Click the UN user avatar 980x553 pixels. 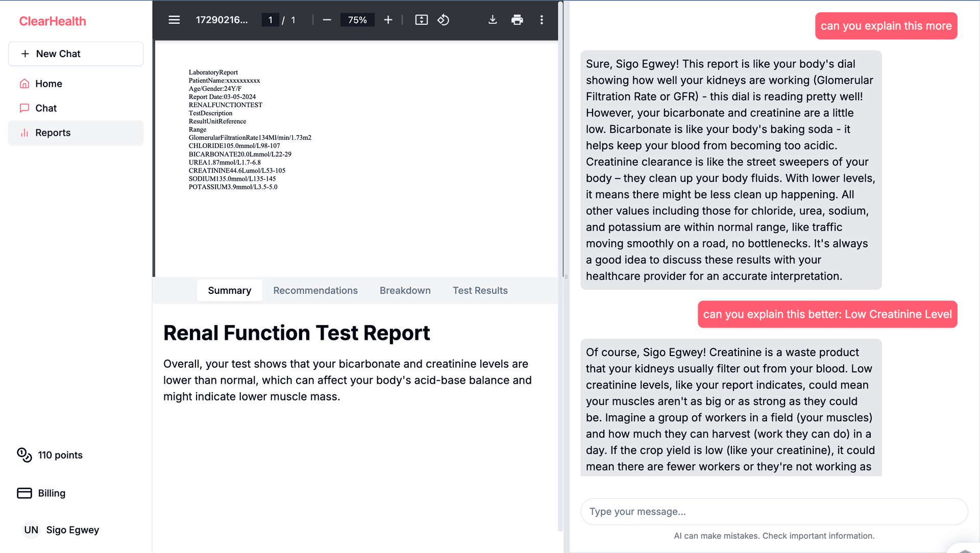(31, 530)
